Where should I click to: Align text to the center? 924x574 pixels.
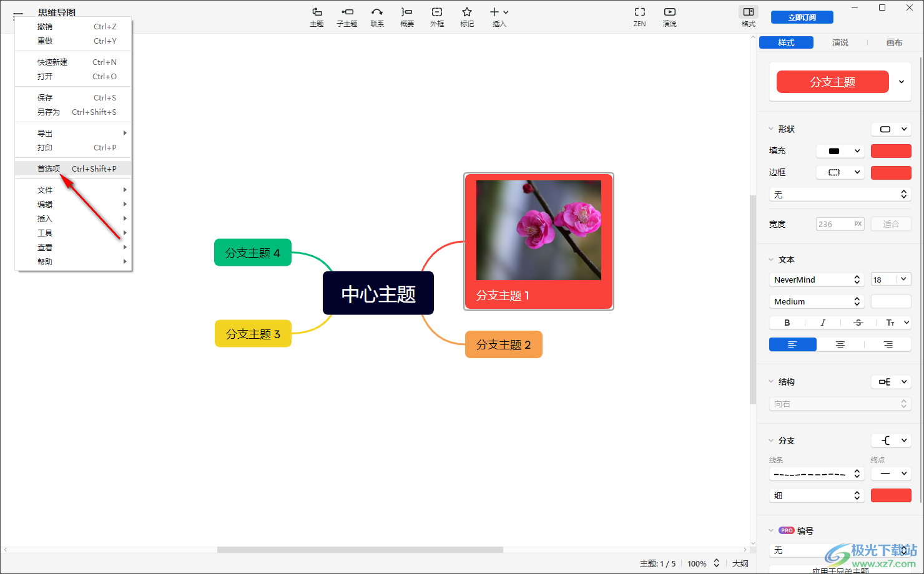coord(840,344)
